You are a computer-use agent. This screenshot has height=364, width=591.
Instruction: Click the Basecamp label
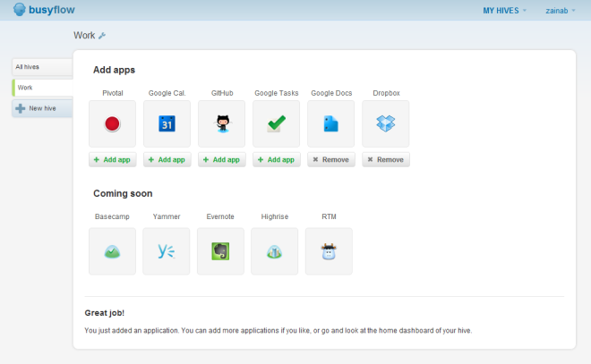[112, 216]
